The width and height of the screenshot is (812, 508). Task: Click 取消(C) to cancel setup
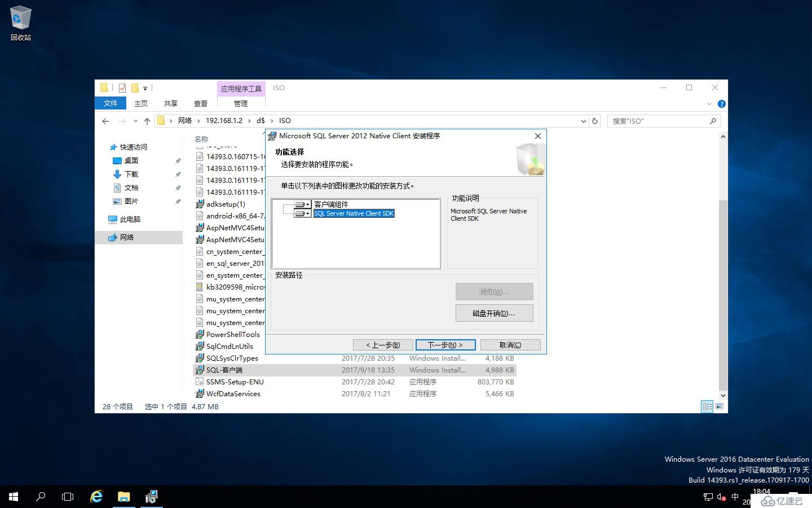point(510,345)
